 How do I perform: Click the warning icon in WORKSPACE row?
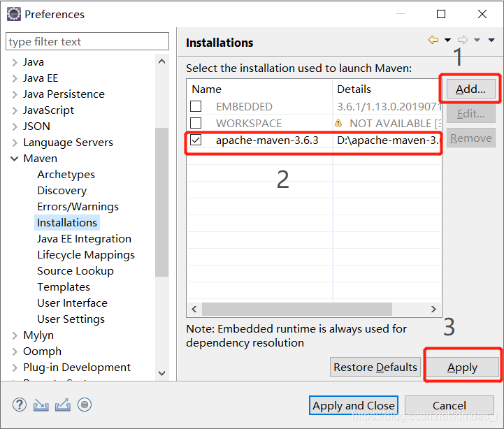tap(338, 123)
